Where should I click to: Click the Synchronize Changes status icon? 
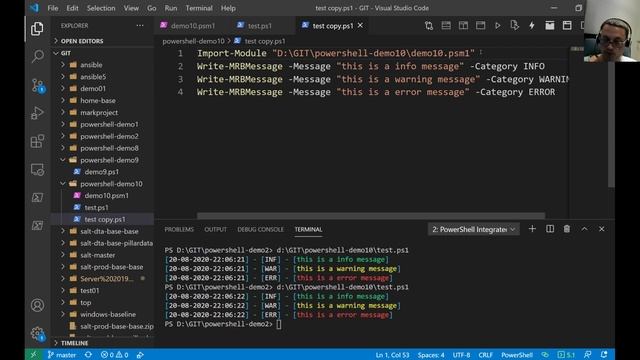88,355
